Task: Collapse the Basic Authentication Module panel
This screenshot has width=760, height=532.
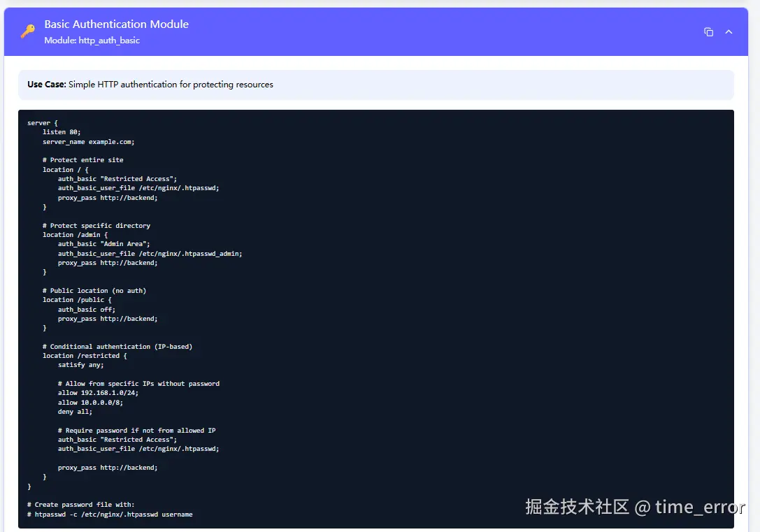Action: [x=729, y=31]
